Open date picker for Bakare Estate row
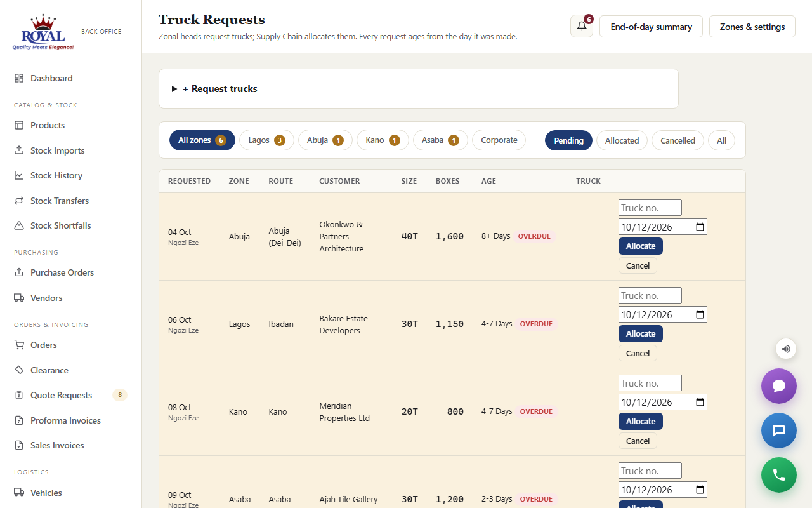This screenshot has height=508, width=812. coord(700,315)
